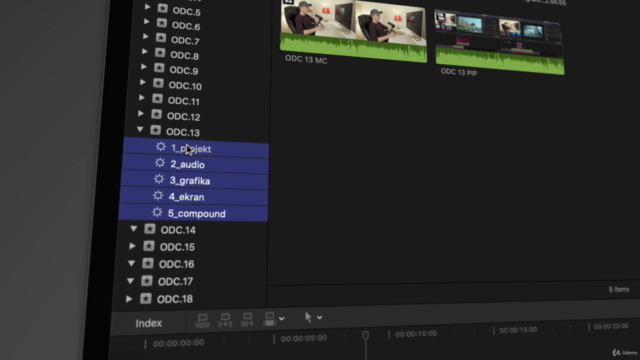This screenshot has width=640, height=360.
Task: Select the ODC.6 event star icon
Action: [x=162, y=23]
